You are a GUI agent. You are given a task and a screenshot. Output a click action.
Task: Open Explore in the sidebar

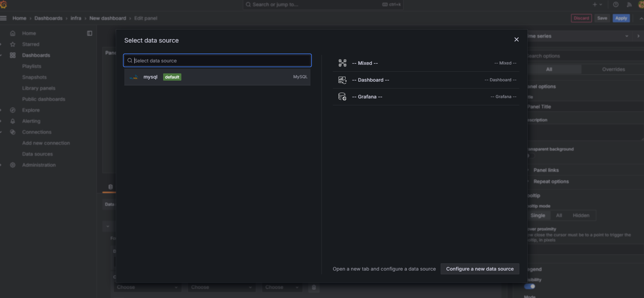coord(31,110)
